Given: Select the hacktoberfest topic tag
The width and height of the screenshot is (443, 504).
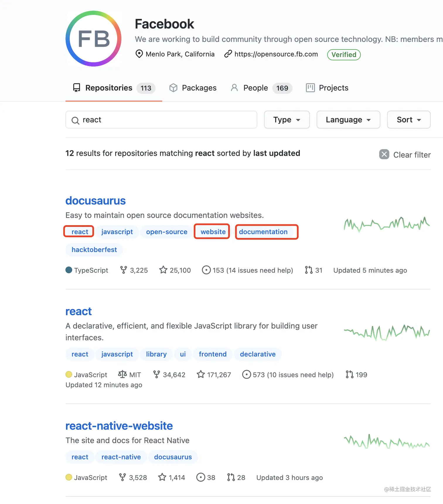Looking at the screenshot, I should tap(94, 250).
